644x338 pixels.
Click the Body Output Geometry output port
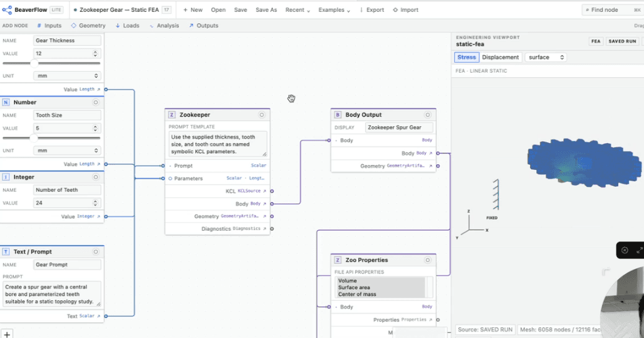(438, 166)
